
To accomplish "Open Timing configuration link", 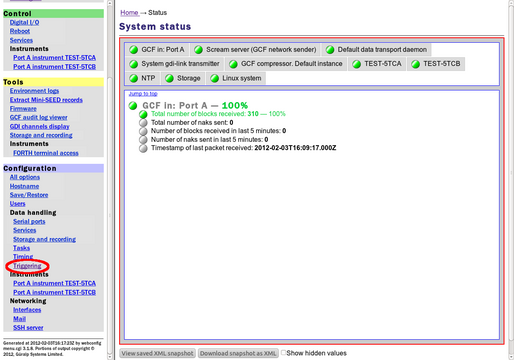I will click(23, 256).
